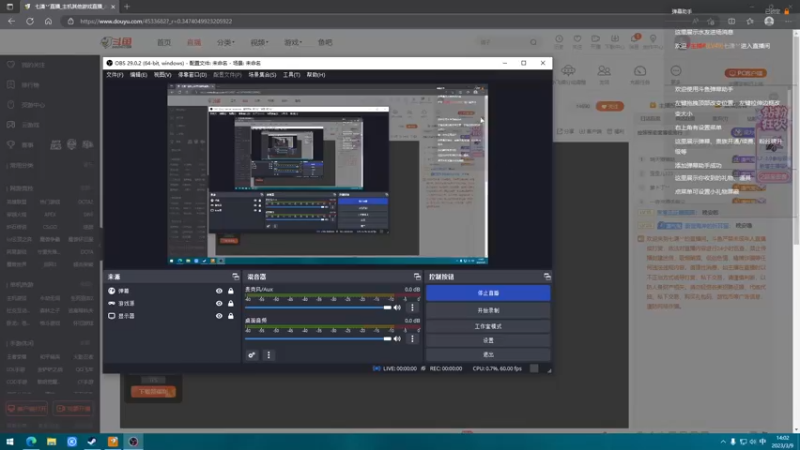Click the orange 关注 follow button

(x=610, y=106)
